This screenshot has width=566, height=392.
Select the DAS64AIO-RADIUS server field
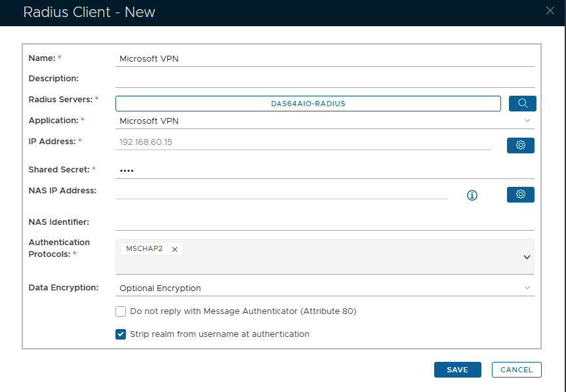[x=308, y=104]
